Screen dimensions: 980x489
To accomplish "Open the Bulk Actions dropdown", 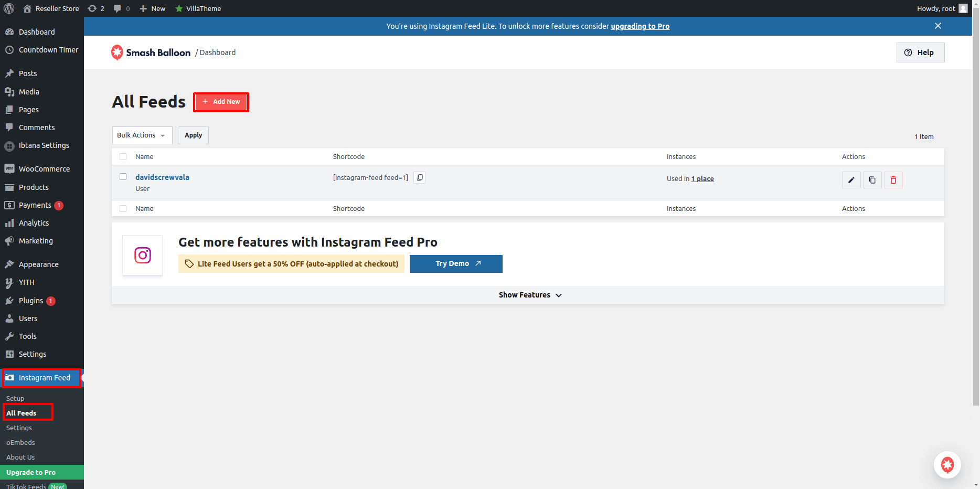I will [x=142, y=135].
